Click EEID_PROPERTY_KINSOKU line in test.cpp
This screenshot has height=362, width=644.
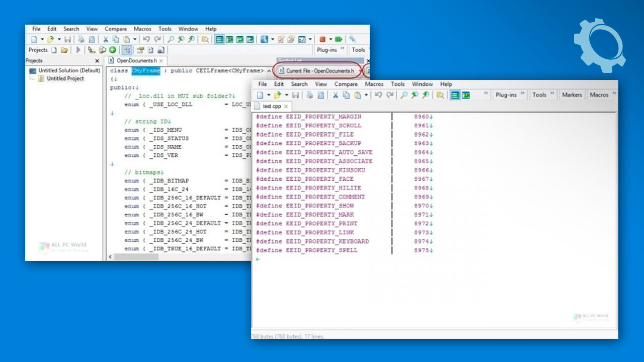click(310, 170)
